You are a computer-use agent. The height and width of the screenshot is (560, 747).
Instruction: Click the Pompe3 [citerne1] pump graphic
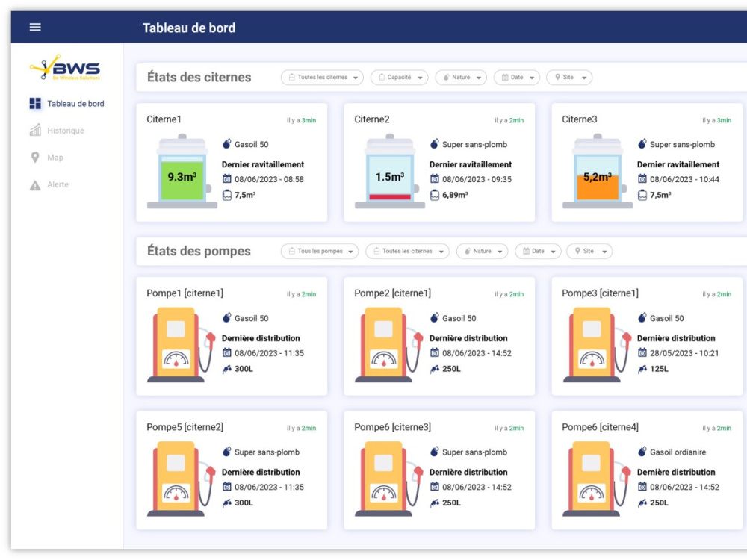click(597, 345)
